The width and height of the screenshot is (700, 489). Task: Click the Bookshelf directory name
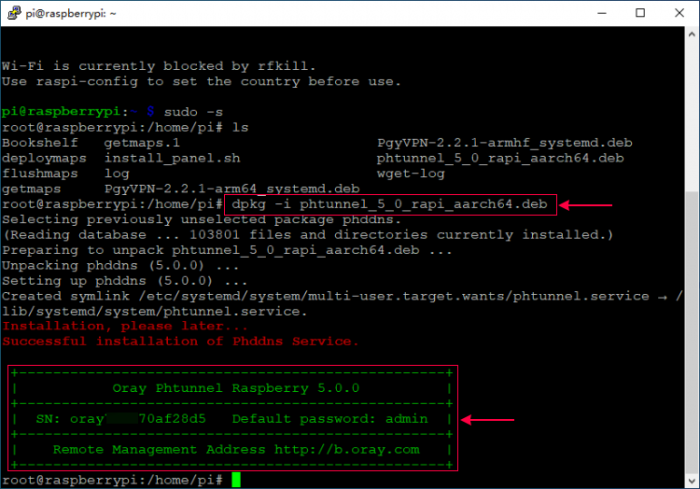point(40,143)
